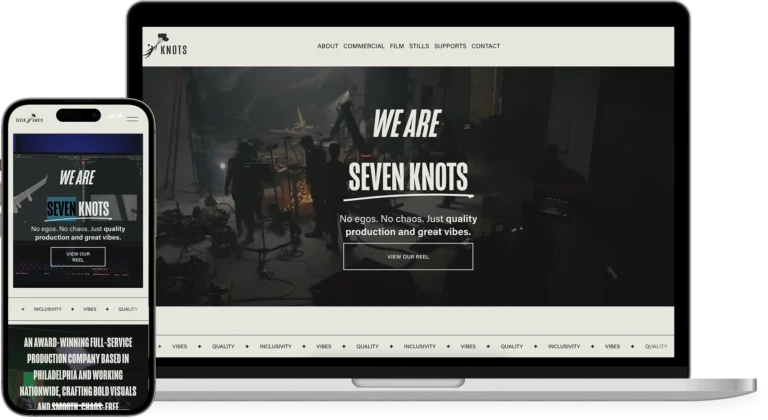Click the phone status bar signal icons
Viewport: 768px width, 420px height.
coord(115,116)
